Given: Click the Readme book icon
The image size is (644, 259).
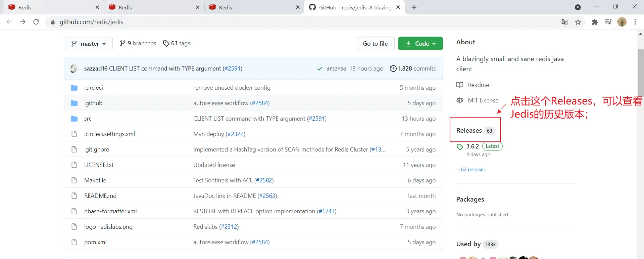Looking at the screenshot, I should pyautogui.click(x=460, y=85).
